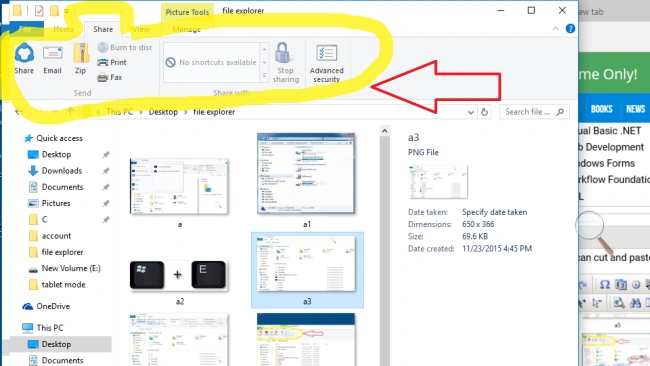
Task: Open the blue help question icon
Action: click(x=570, y=29)
